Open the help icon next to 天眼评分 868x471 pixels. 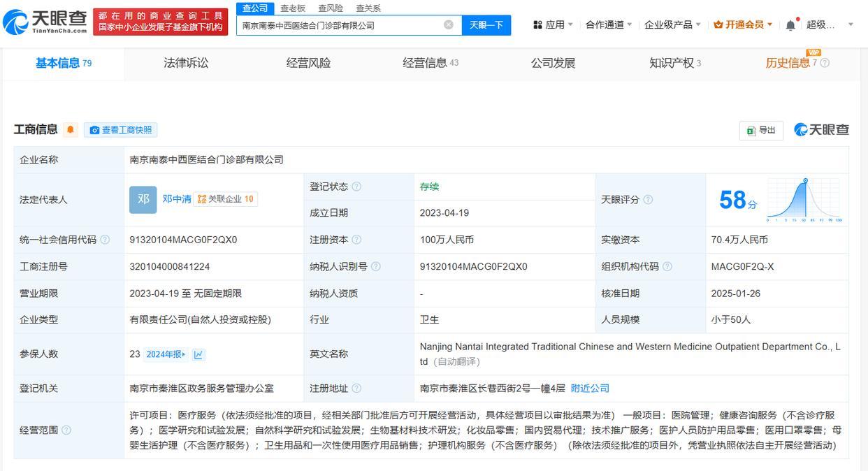coord(648,200)
